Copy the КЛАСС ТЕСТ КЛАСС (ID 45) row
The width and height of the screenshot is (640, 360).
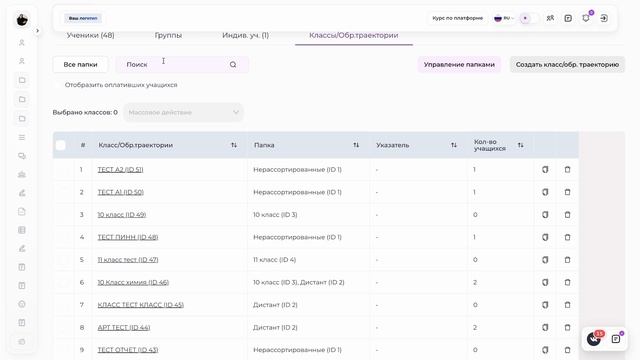pos(545,305)
